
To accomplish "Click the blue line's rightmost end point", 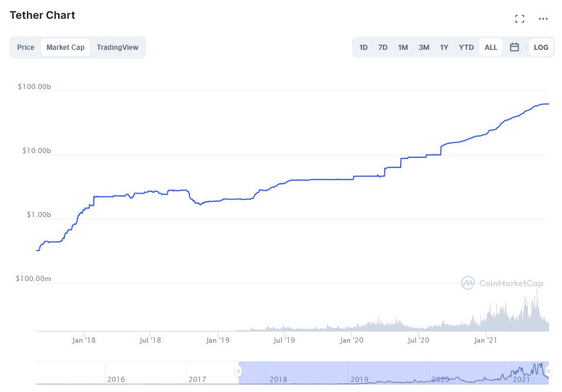I will (x=549, y=104).
